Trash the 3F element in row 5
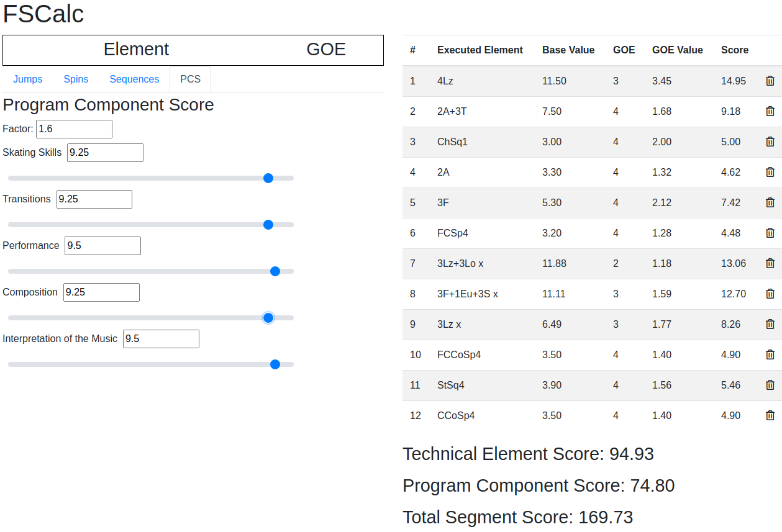Image resolution: width=782 pixels, height=532 pixels. [x=770, y=202]
